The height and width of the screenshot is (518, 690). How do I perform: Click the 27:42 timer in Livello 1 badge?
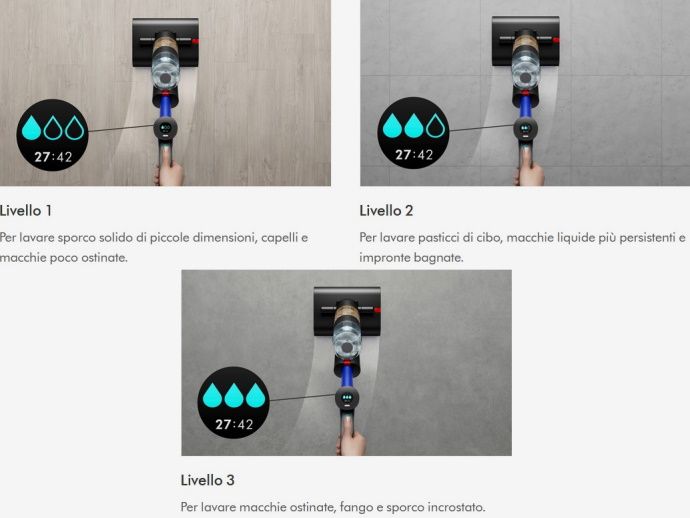53,157
